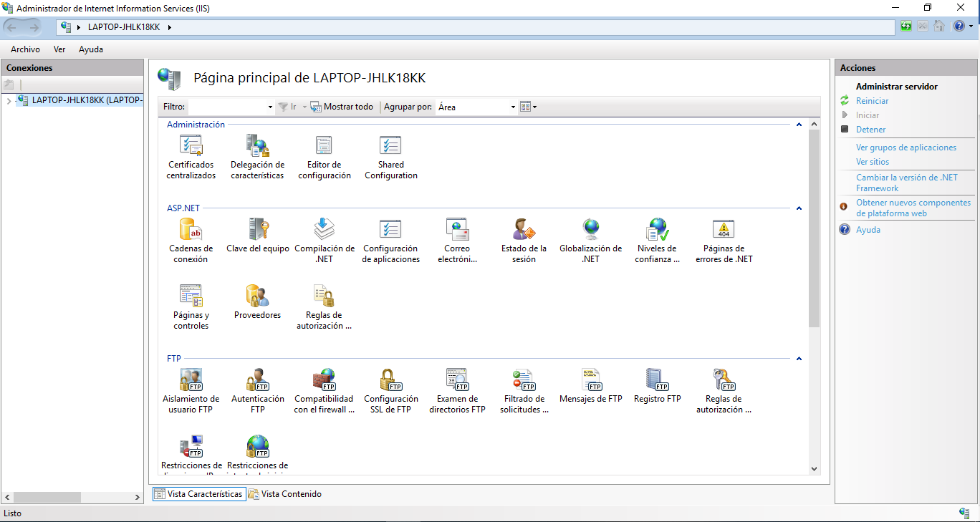This screenshot has height=522, width=980.
Task: Click Ver grupos de aplicaciones
Action: (906, 148)
